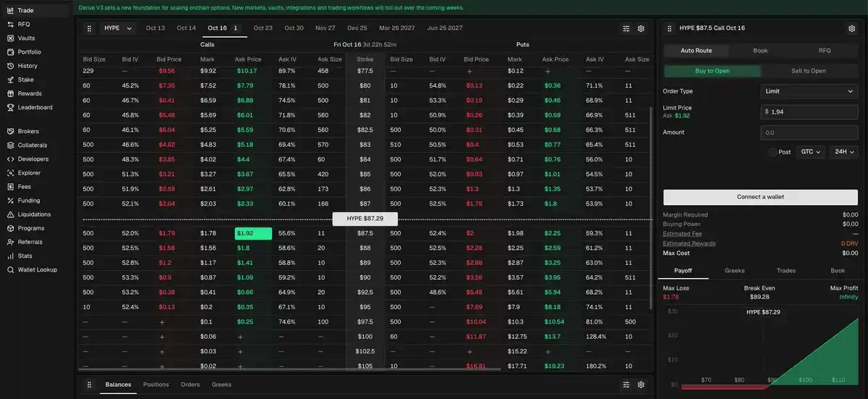Viewport: 868px width, 399px height.
Task: Click the Limit Price input field
Action: point(809,112)
